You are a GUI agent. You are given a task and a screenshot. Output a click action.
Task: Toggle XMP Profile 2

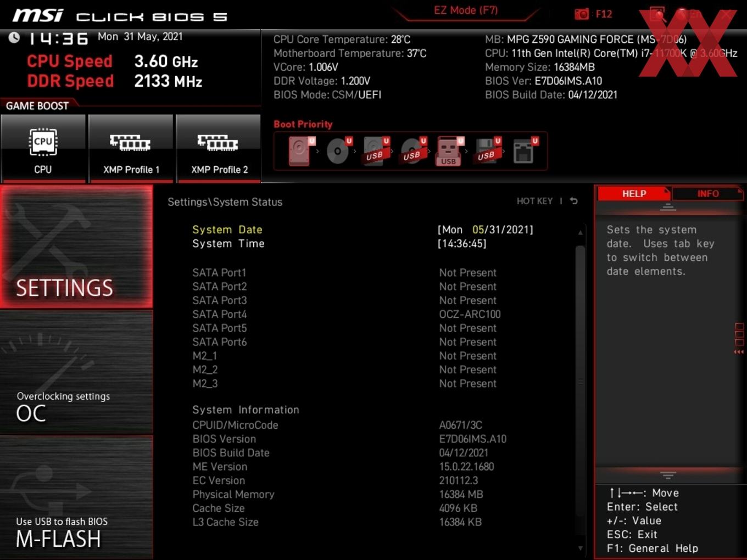pyautogui.click(x=219, y=148)
